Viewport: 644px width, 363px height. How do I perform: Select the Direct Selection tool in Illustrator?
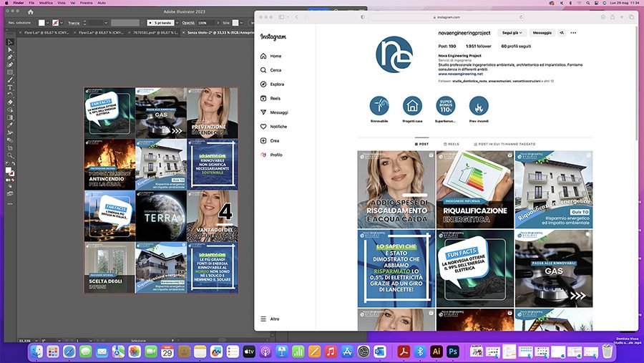[10, 49]
